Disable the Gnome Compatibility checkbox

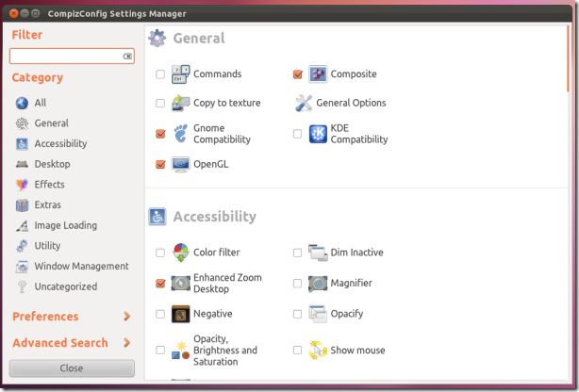[160, 134]
